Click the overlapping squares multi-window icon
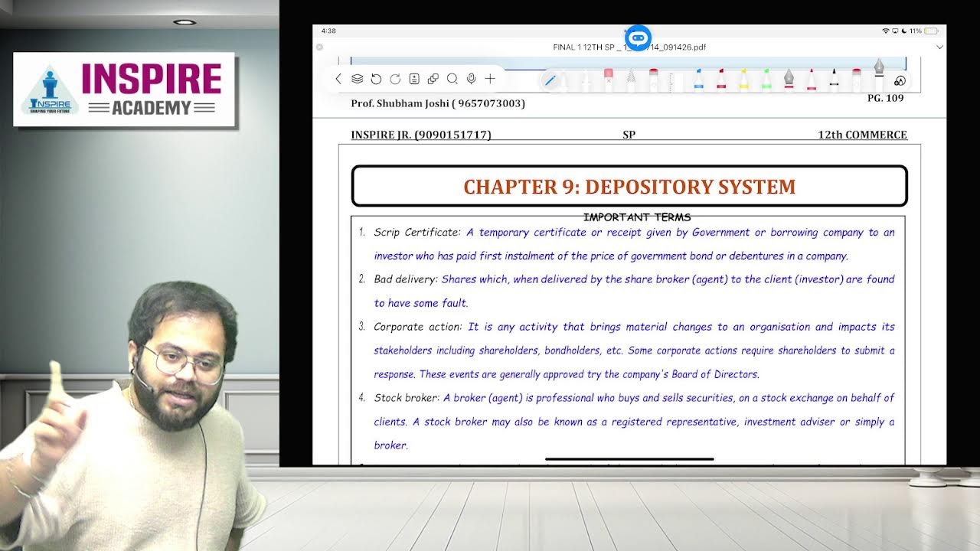 click(433, 79)
